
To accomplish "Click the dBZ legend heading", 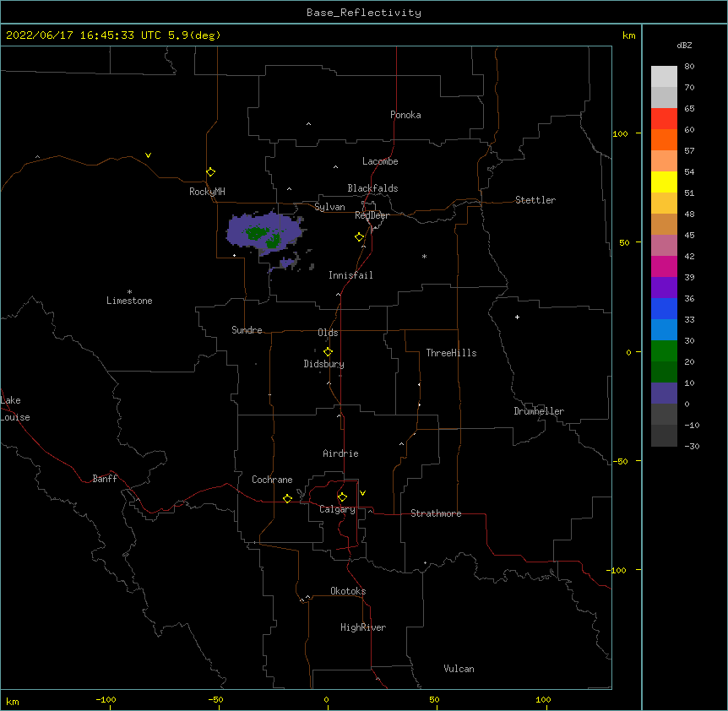I will pos(684,45).
